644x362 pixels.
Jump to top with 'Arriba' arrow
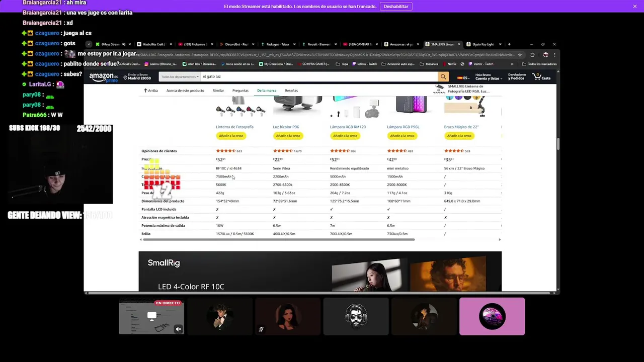[x=150, y=90]
